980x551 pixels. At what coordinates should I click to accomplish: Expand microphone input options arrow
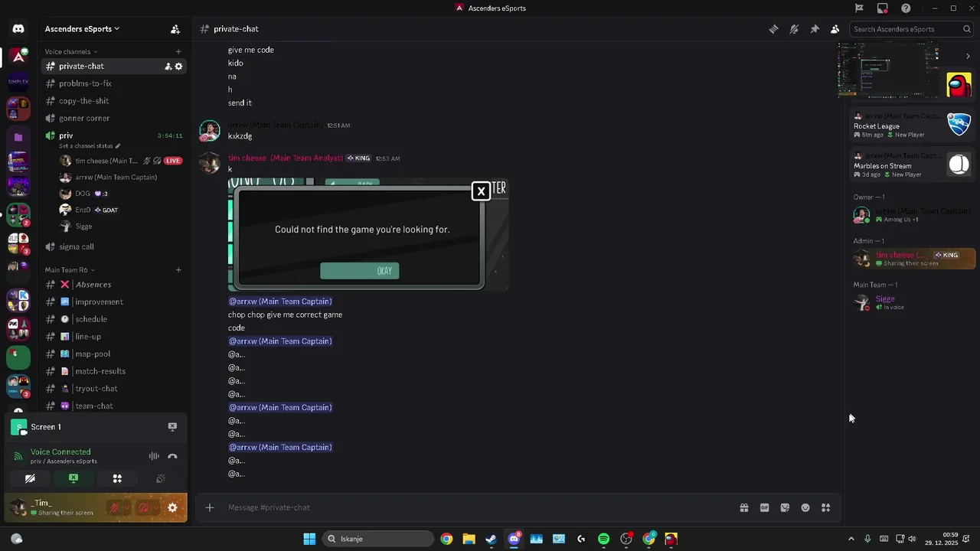pyautogui.click(x=126, y=507)
